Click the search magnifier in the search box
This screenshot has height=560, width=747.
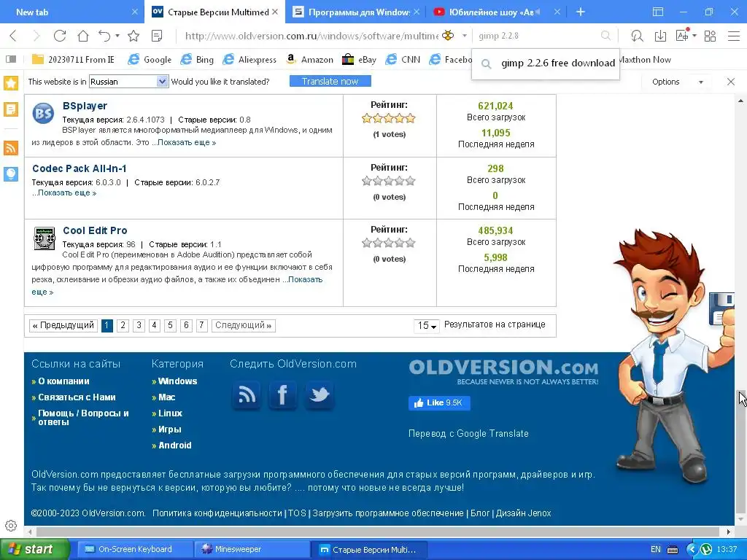pos(605,36)
